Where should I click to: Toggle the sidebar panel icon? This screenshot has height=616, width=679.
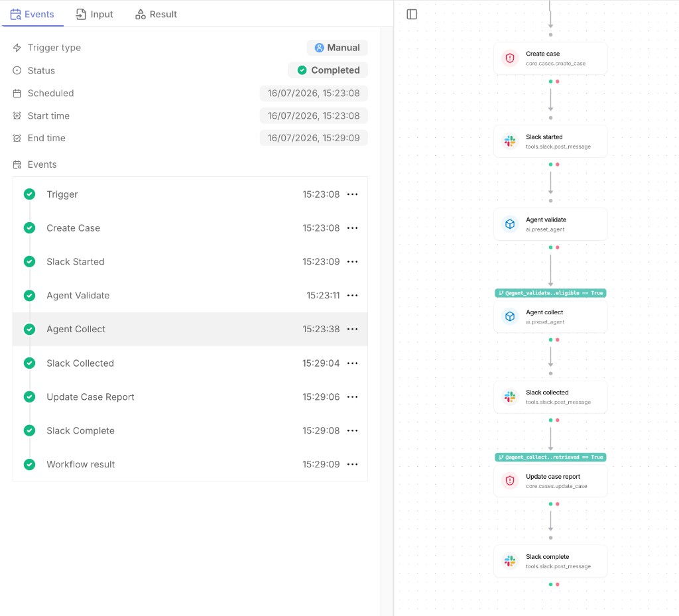(412, 15)
